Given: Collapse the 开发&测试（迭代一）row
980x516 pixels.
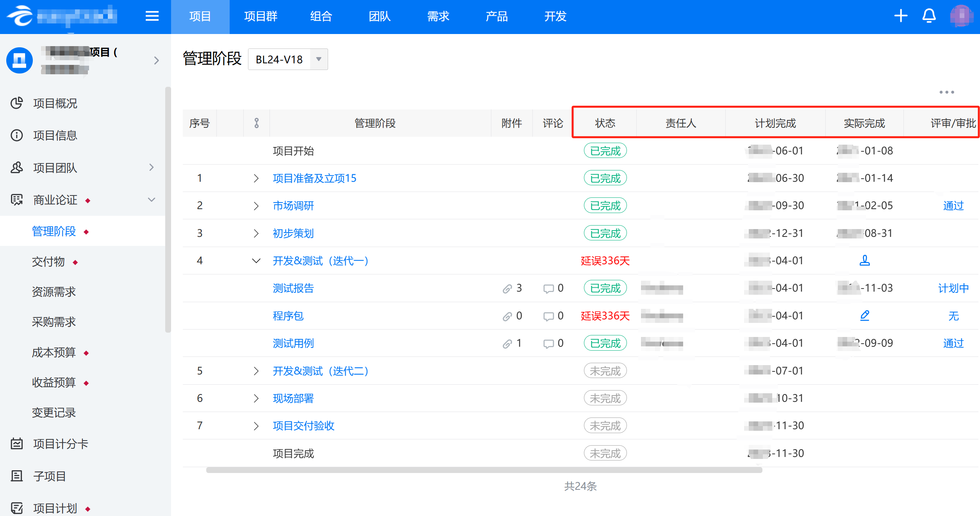Looking at the screenshot, I should click(x=256, y=261).
